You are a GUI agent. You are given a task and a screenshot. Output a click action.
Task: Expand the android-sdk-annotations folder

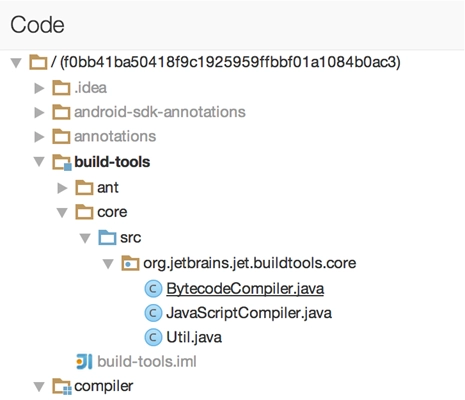(x=39, y=112)
